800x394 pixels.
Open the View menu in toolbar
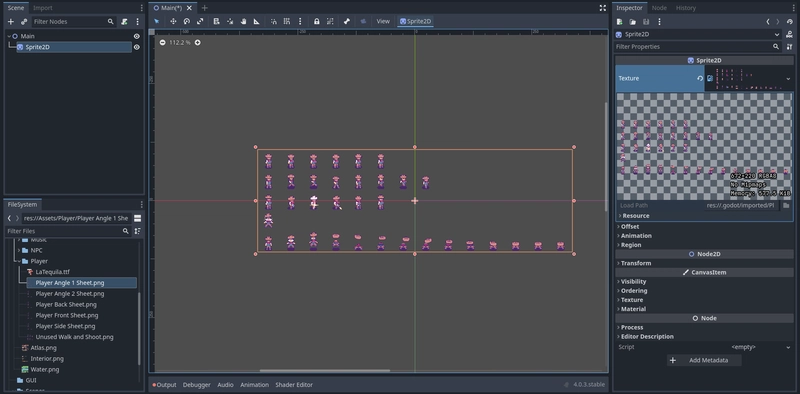click(383, 21)
